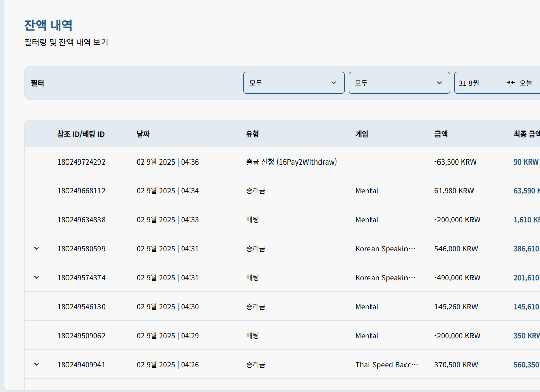
Task: Click the 386,610 final balance
Action: point(527,249)
